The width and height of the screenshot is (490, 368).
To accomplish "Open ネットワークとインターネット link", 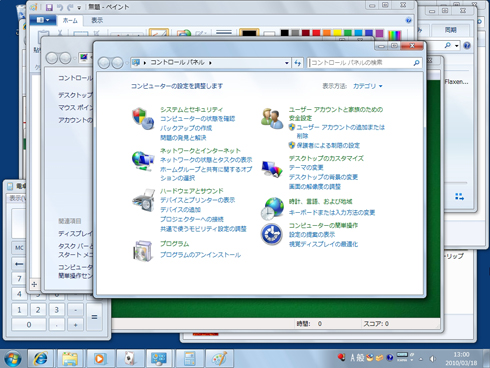I will 200,151.
